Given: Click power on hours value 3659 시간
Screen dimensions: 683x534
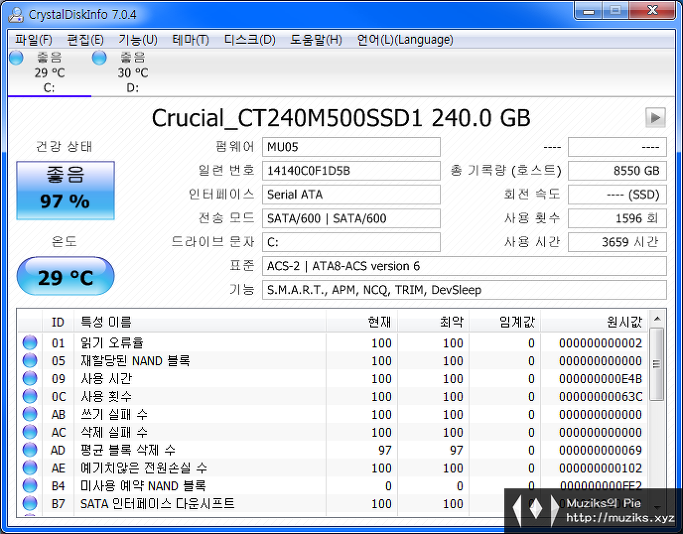Looking at the screenshot, I should (617, 242).
